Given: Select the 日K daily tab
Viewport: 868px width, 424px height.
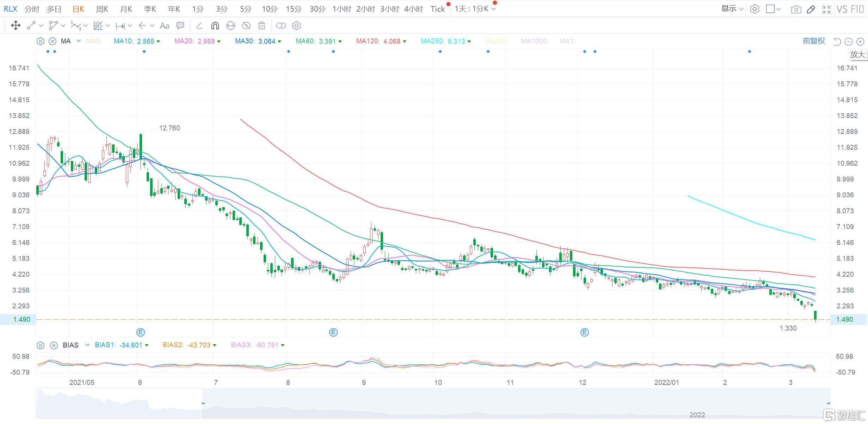Looking at the screenshot, I should (x=78, y=9).
